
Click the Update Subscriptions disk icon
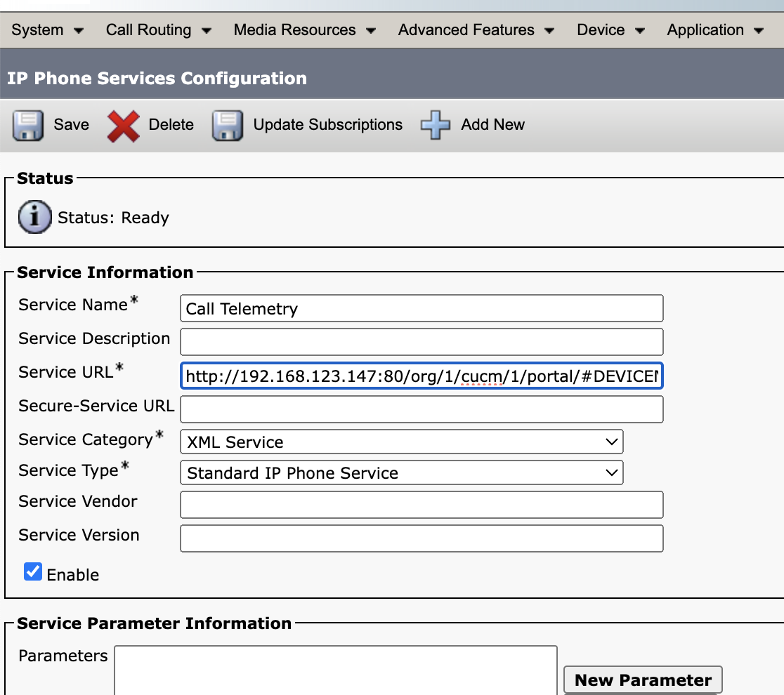226,124
